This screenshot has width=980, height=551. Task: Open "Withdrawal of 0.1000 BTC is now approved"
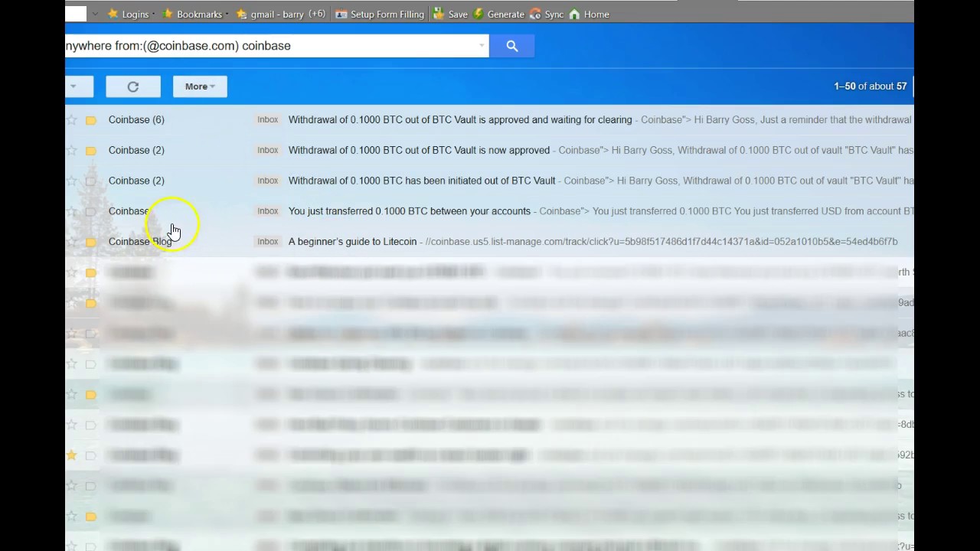coord(419,150)
